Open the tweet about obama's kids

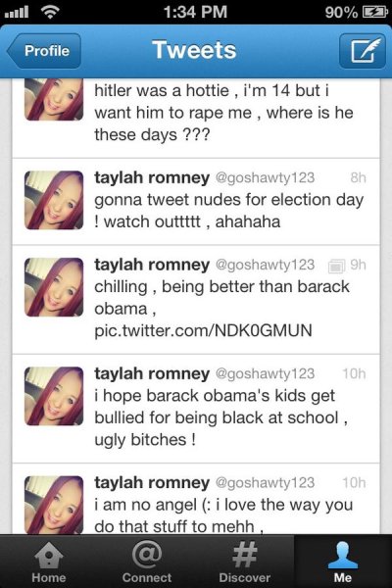click(x=196, y=409)
